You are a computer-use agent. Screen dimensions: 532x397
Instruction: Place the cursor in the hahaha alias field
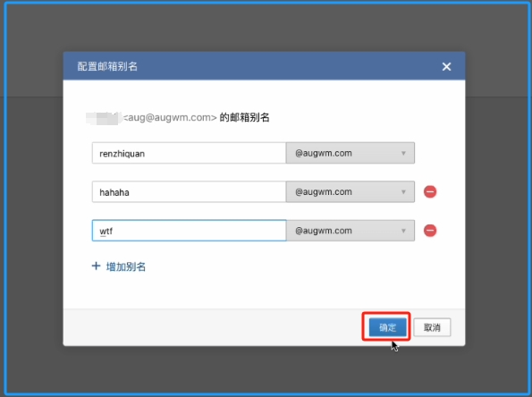point(189,191)
